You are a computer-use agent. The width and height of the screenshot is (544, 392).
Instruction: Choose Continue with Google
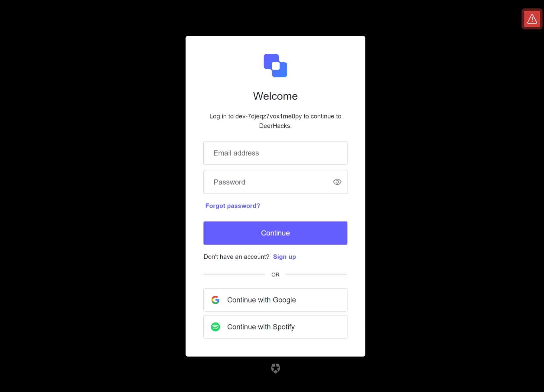[x=275, y=300]
